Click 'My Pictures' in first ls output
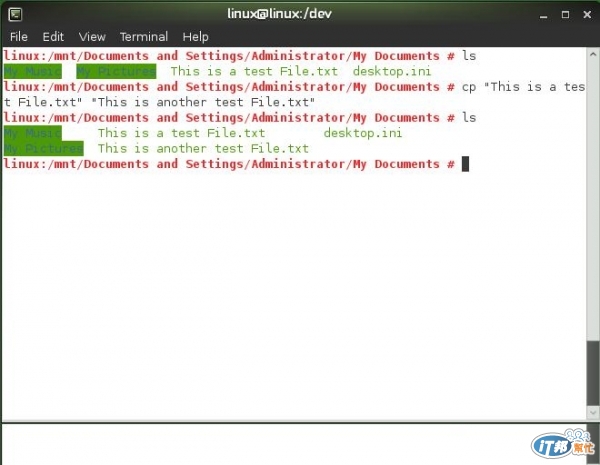Image resolution: width=600 pixels, height=465 pixels. point(116,71)
